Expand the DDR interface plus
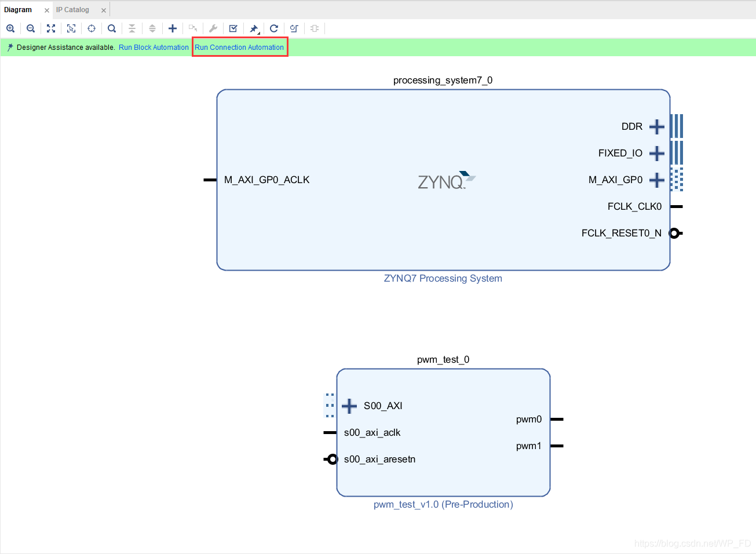The width and height of the screenshot is (756, 554). pos(657,126)
